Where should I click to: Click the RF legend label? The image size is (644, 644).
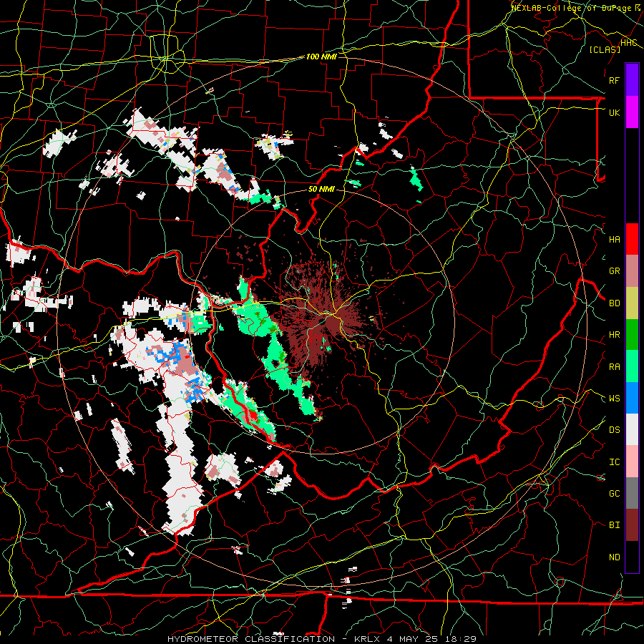tap(615, 80)
